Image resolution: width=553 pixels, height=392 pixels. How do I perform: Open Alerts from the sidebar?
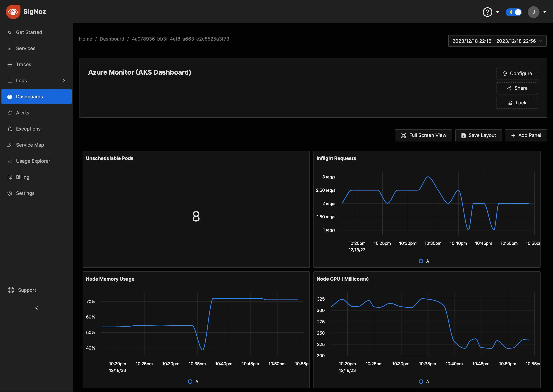tap(36, 113)
